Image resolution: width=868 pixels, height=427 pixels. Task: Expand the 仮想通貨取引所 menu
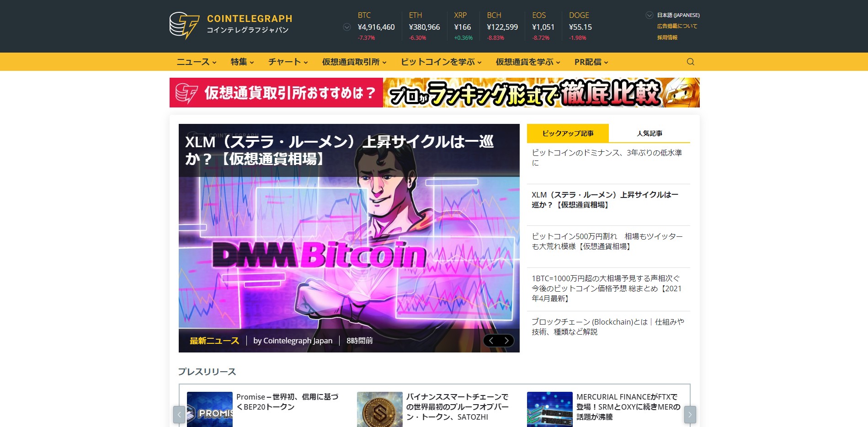pyautogui.click(x=354, y=62)
